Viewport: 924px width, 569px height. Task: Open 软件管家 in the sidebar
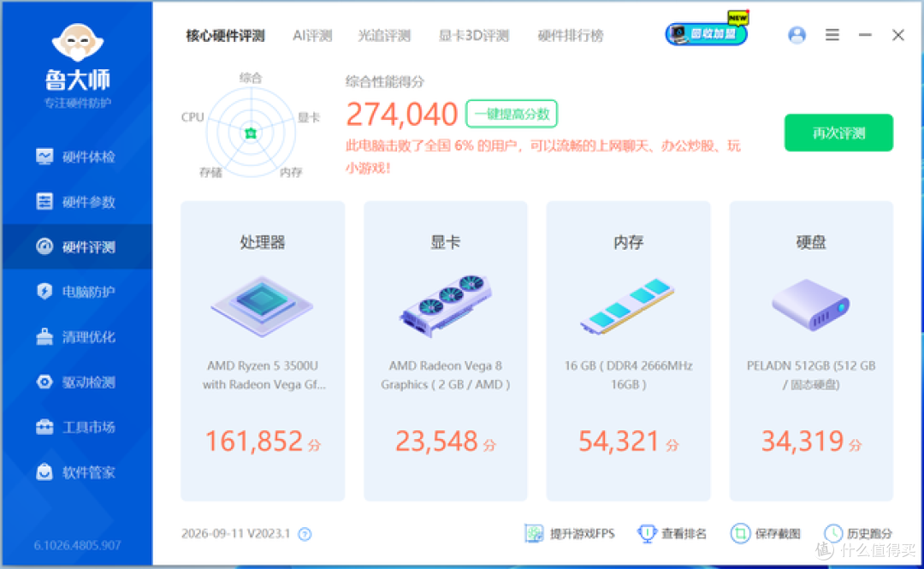click(x=76, y=472)
